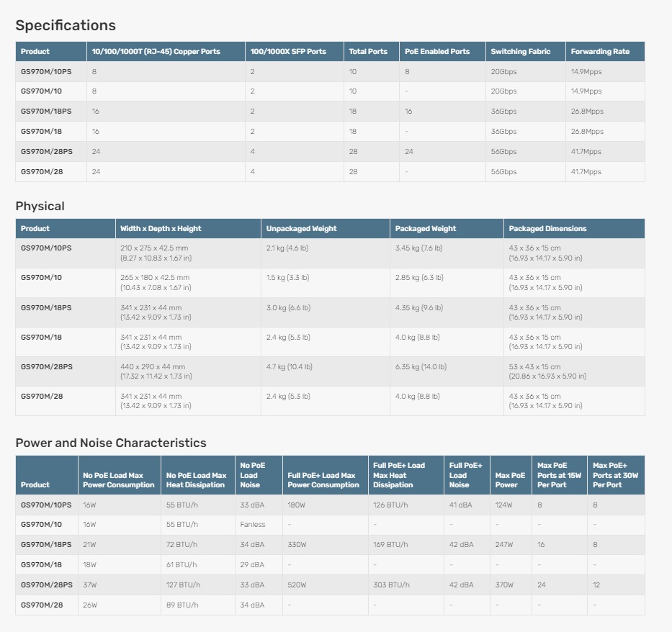The height and width of the screenshot is (632, 672).
Task: Click the Full PoE+ Load Noise header
Action: (465, 475)
